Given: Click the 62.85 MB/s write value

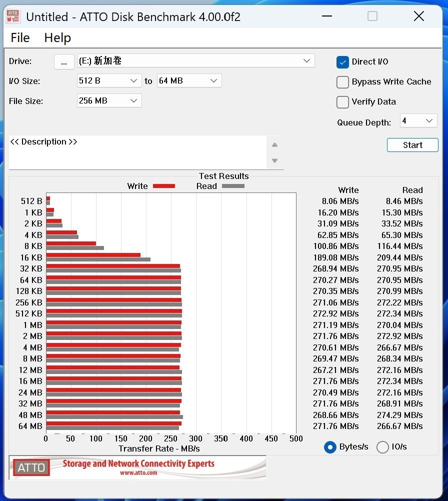Looking at the screenshot, I should (x=338, y=235).
